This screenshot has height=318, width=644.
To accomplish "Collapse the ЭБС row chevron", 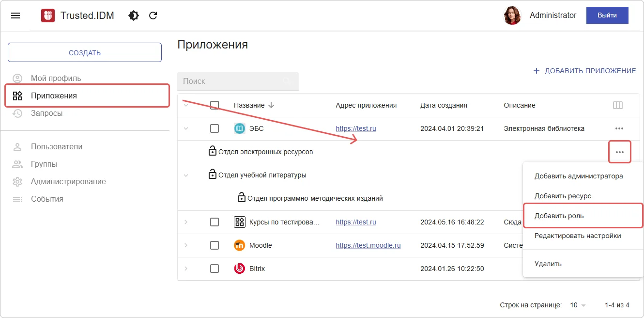I will point(186,128).
